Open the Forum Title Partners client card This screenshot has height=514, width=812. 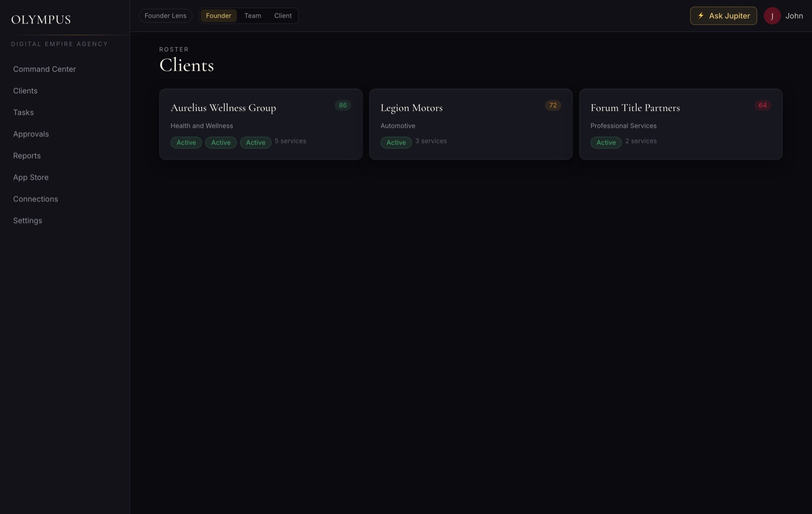[x=681, y=124]
